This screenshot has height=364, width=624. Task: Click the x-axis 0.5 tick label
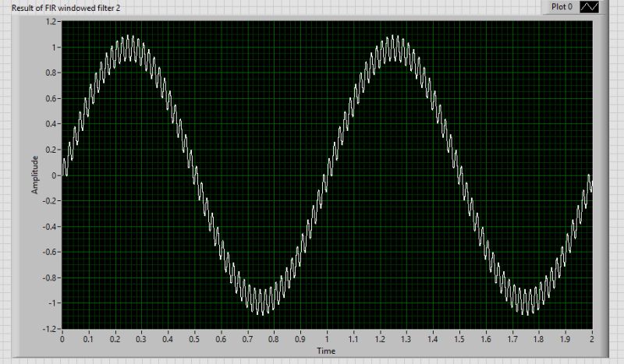point(194,339)
